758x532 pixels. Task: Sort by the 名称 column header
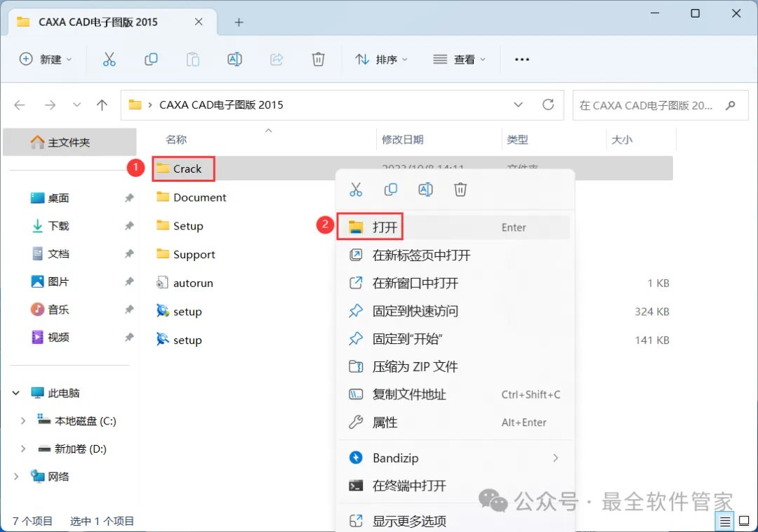pos(176,140)
